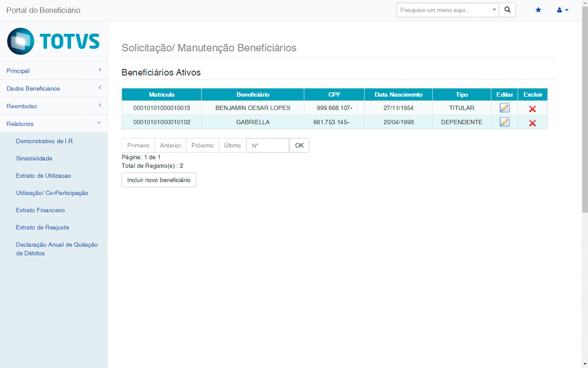Expand the Dados Beneficiarios menu

coord(54,88)
